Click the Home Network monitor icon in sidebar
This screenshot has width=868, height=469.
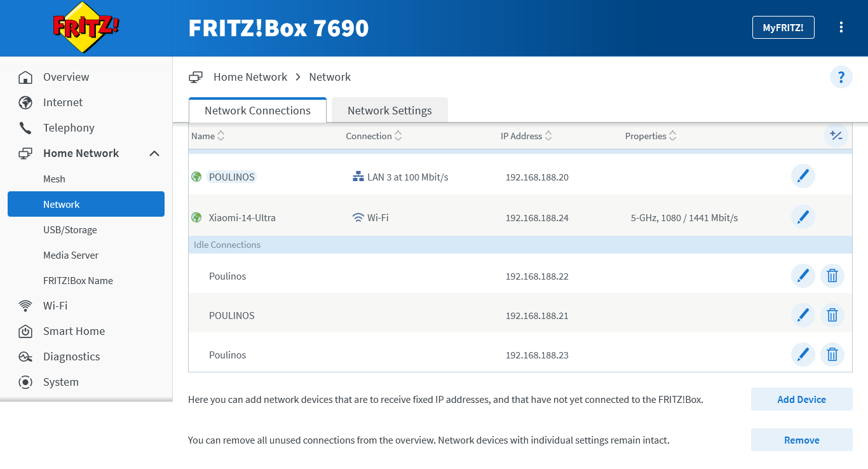coord(25,153)
